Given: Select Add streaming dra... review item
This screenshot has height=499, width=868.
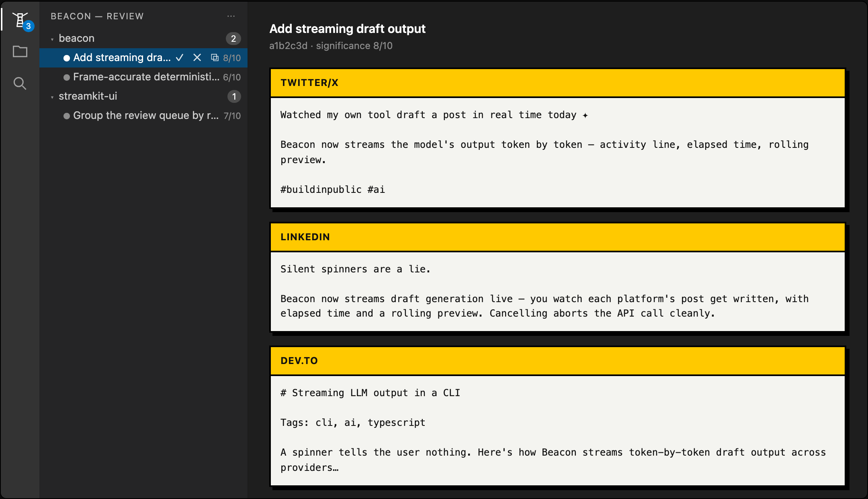Looking at the screenshot, I should coord(143,57).
